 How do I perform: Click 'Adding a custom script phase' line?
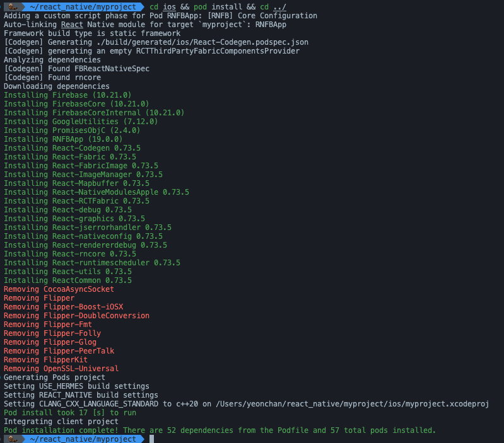click(160, 16)
